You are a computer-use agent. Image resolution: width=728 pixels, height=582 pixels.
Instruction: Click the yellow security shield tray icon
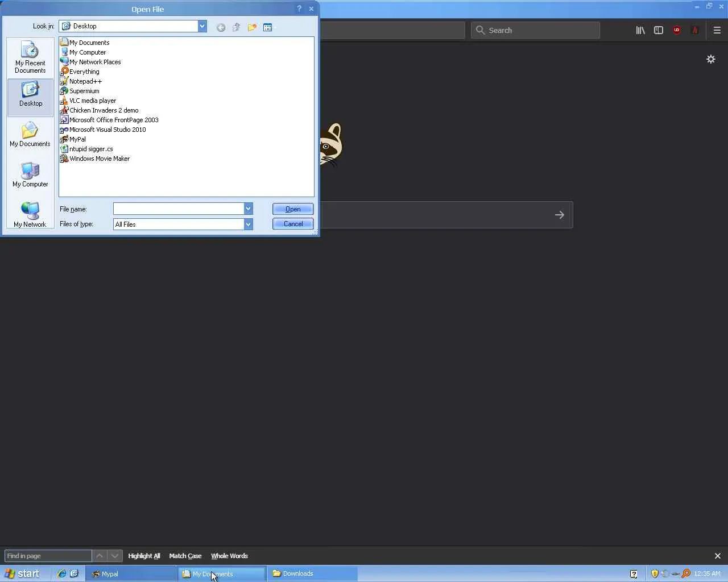coord(655,573)
